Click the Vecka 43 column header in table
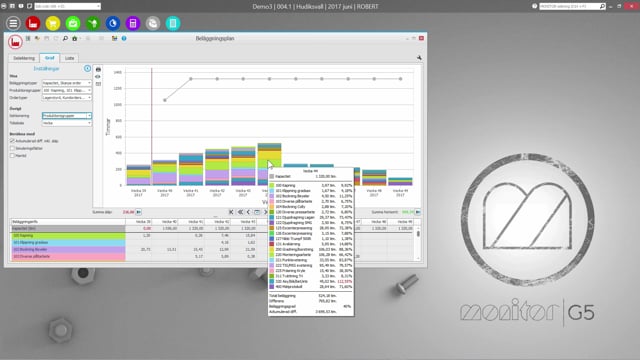 point(243,222)
